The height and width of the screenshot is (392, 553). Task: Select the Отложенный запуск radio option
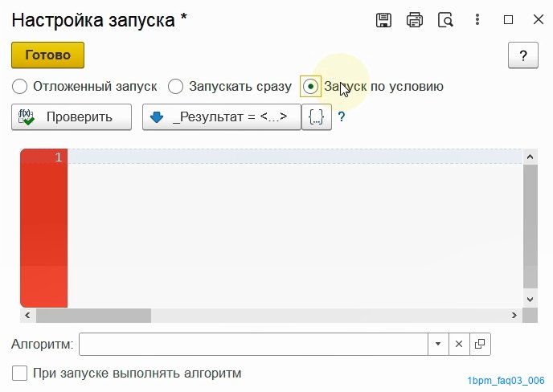[20, 87]
